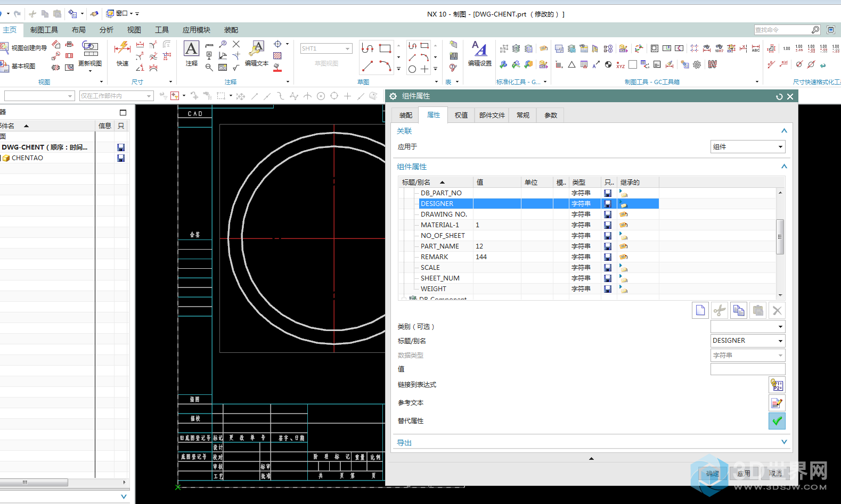
Task: Click the reset dialog icon in 组件属性 title
Action: (x=779, y=96)
